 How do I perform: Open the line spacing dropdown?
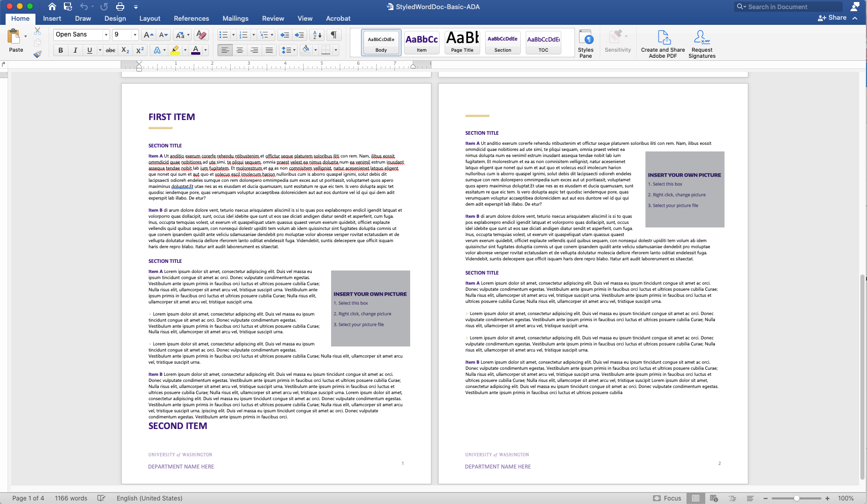coord(288,50)
